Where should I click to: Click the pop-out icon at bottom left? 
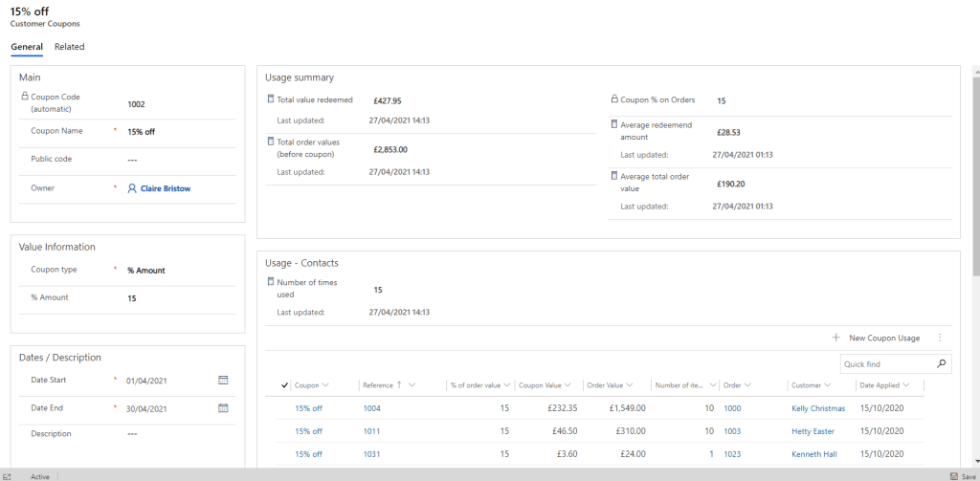7,476
